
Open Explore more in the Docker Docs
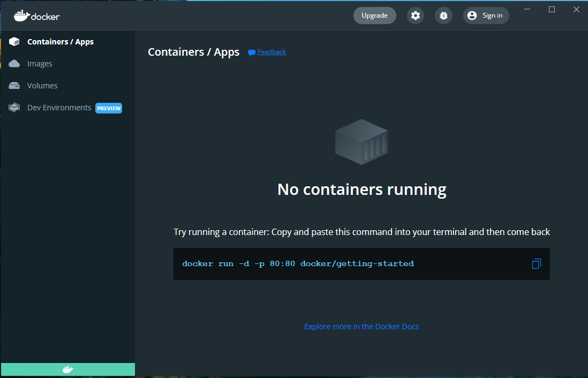click(361, 327)
